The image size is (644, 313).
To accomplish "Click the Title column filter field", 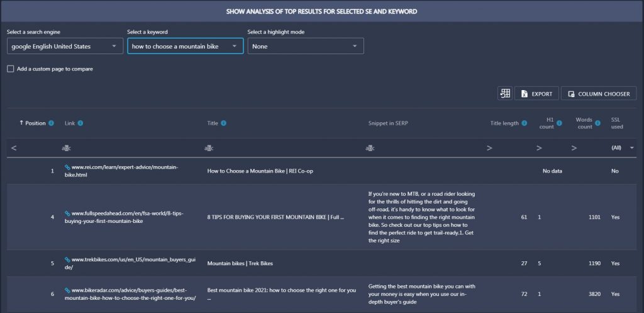I will 284,147.
